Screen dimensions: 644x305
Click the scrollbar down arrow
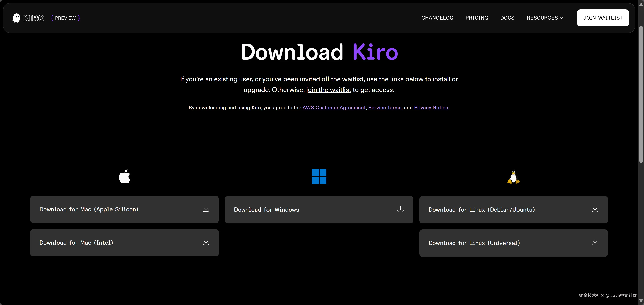(x=641, y=301)
